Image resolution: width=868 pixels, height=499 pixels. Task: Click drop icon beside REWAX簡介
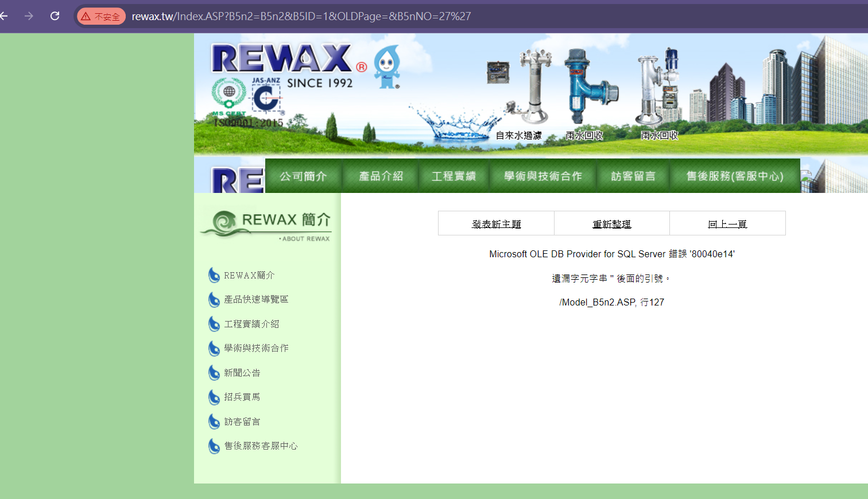click(214, 275)
